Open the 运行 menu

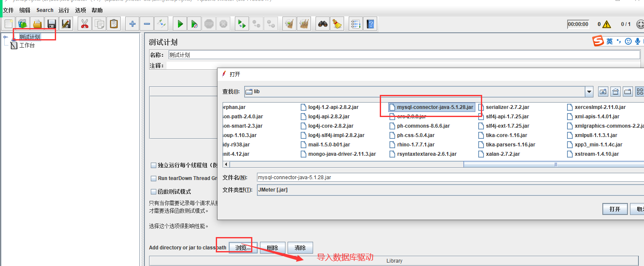click(x=64, y=10)
